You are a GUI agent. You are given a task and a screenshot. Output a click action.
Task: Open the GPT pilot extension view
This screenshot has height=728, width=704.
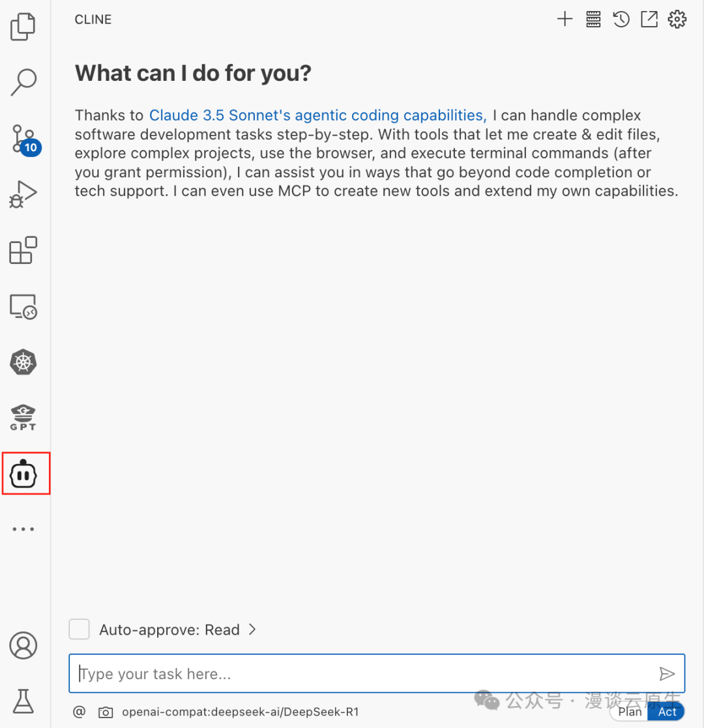[x=23, y=417]
